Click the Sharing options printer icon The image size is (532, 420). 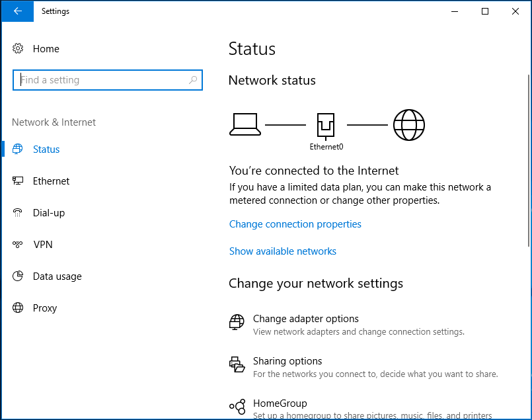point(237,364)
